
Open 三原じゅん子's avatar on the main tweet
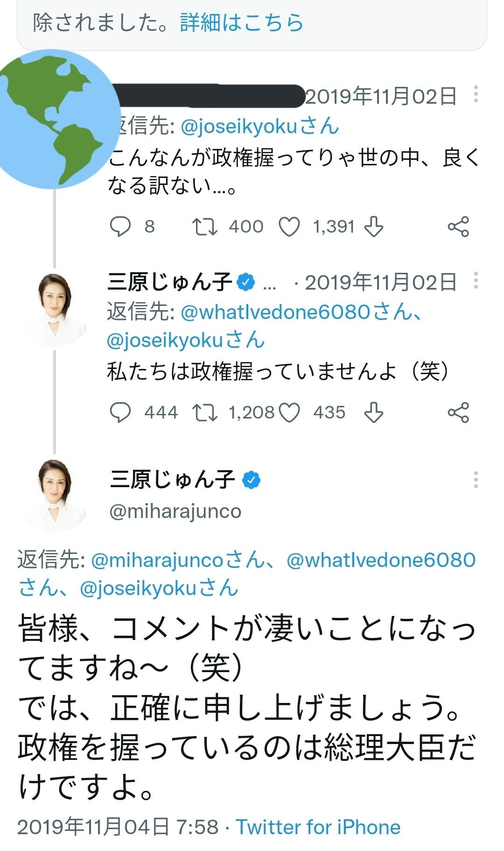(x=55, y=496)
